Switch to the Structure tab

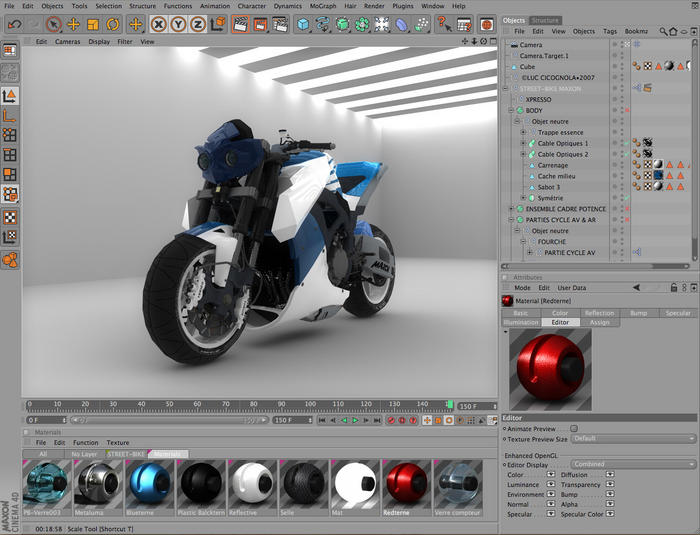click(x=546, y=20)
